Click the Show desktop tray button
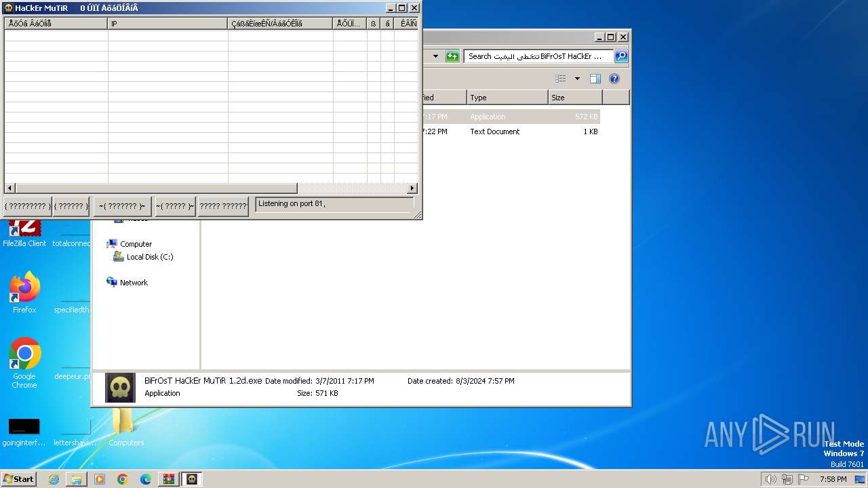Image resolution: width=868 pixels, height=488 pixels. [x=861, y=479]
